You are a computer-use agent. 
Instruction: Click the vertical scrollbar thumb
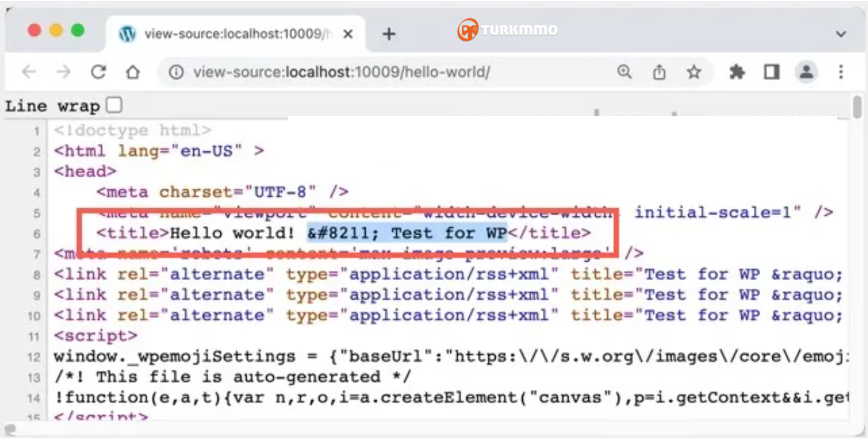857,107
